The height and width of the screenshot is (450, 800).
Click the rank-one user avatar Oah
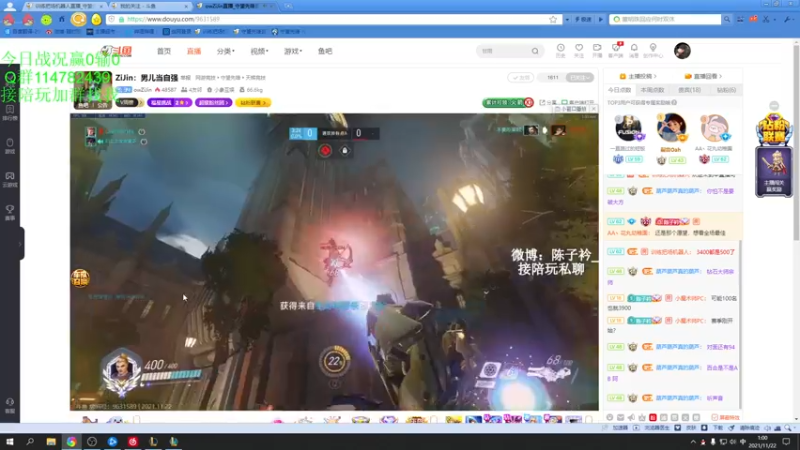(x=671, y=128)
